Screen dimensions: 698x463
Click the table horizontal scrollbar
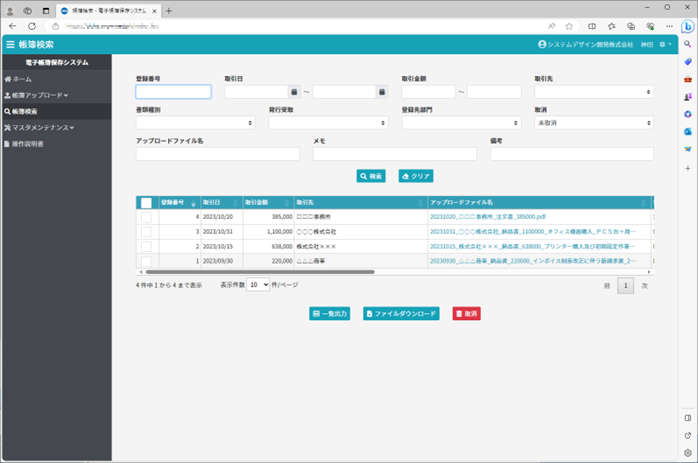click(x=260, y=272)
